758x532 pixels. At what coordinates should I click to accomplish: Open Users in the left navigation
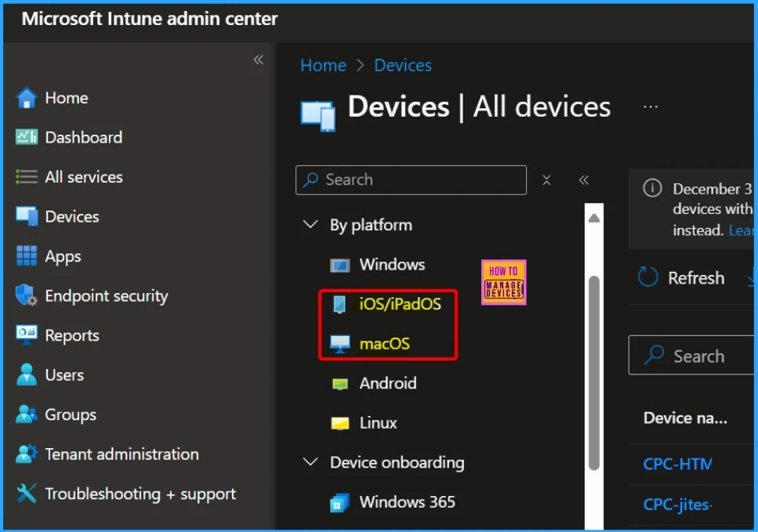tap(64, 375)
